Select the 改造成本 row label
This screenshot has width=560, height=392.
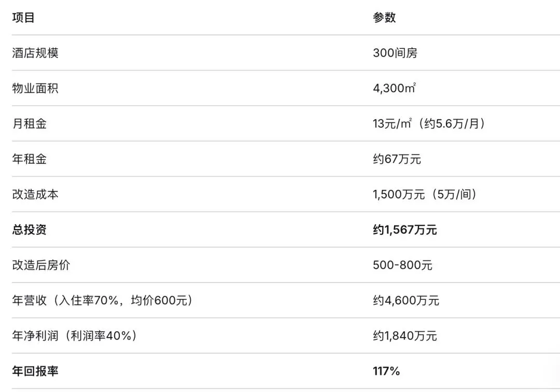(x=35, y=194)
